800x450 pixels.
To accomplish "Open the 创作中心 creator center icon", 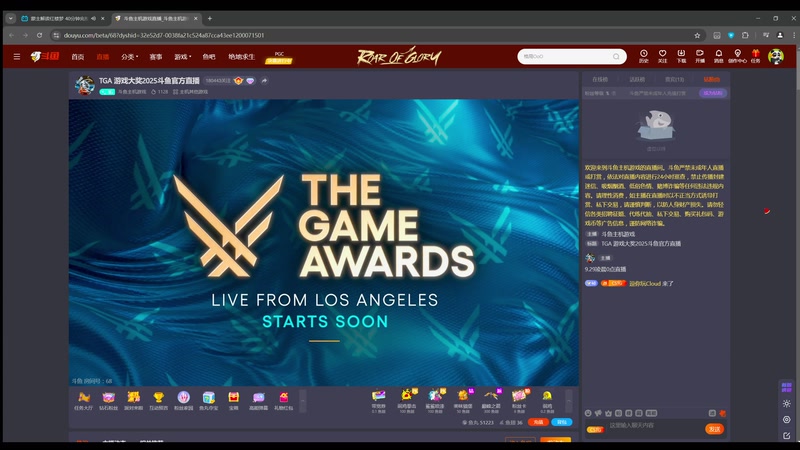I will point(737,56).
